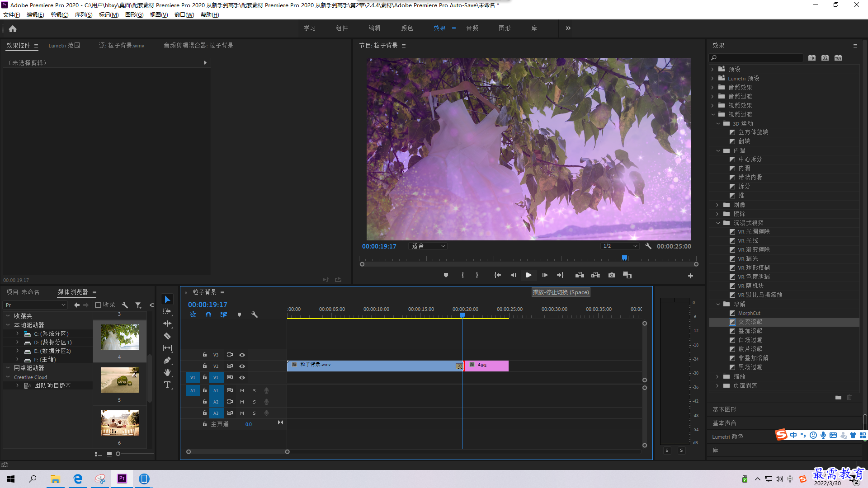Toggle lock on V3 track
The width and height of the screenshot is (868, 488).
pyautogui.click(x=204, y=355)
